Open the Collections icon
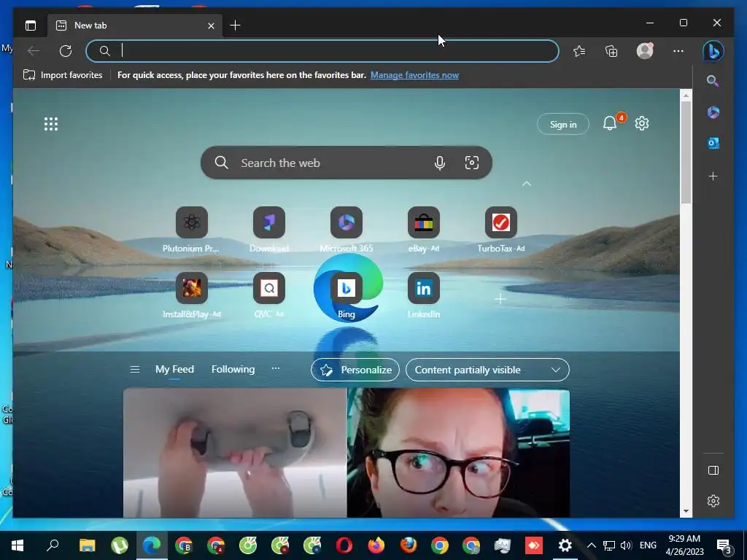 coord(611,51)
